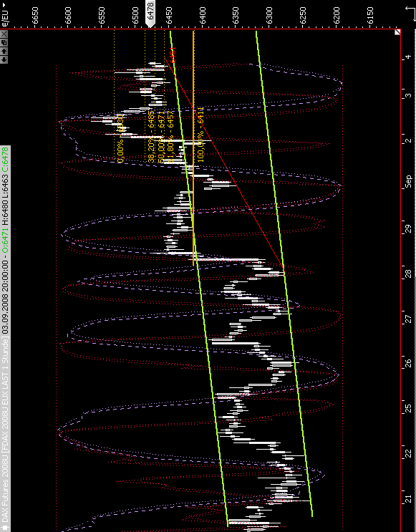
Task: Click the axis scaling arrows icon
Action: (x=411, y=14)
